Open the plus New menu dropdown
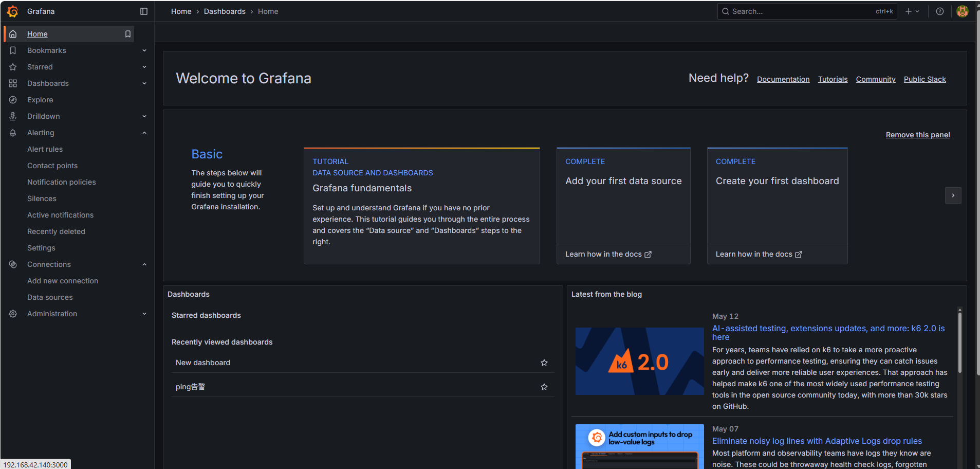980x469 pixels. [x=913, y=11]
